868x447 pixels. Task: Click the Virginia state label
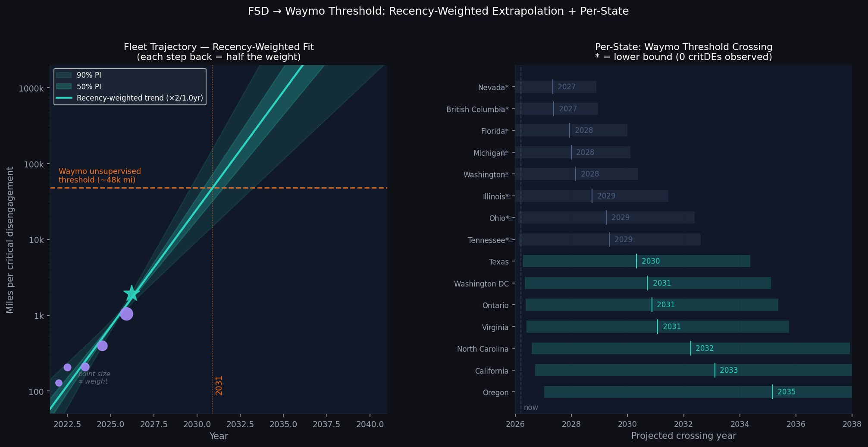click(495, 327)
